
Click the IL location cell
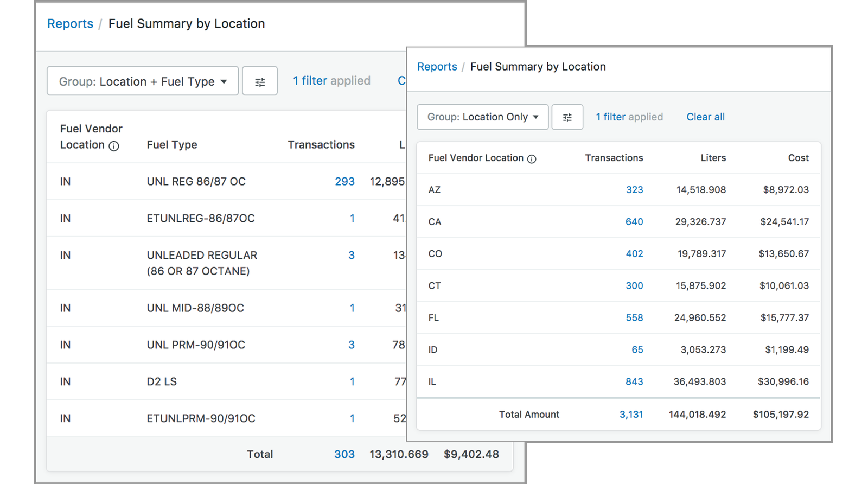[x=432, y=382]
